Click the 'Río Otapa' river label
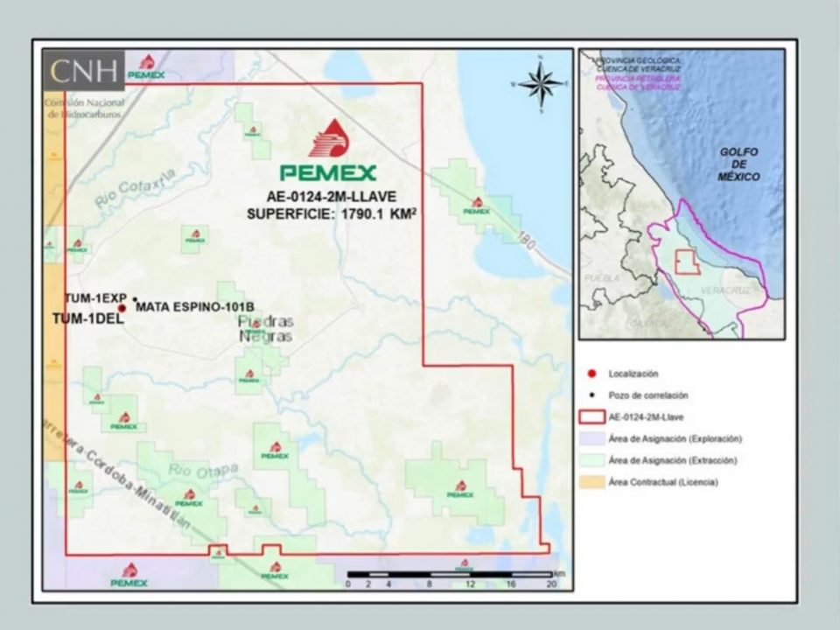The width and height of the screenshot is (840, 630). pyautogui.click(x=204, y=471)
